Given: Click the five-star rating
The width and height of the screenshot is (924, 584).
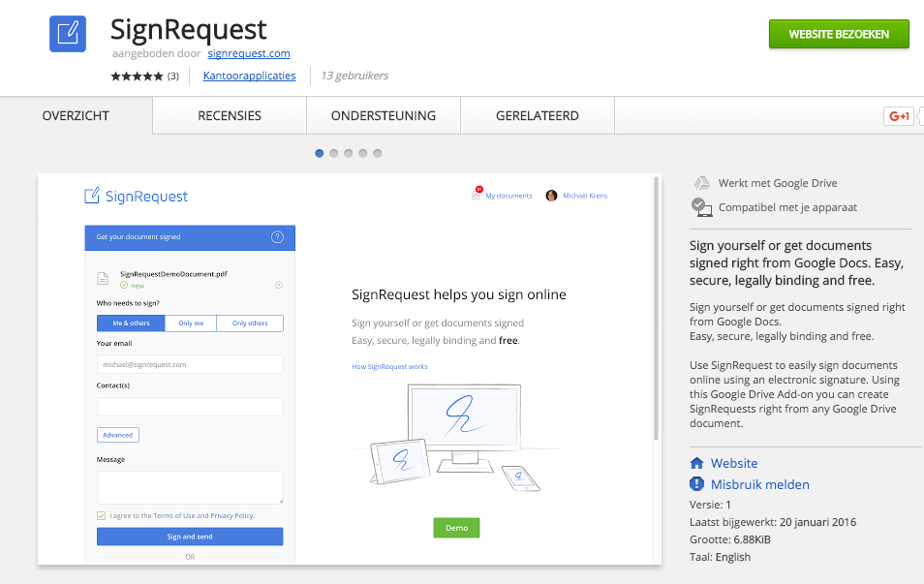Looking at the screenshot, I should (x=137, y=76).
